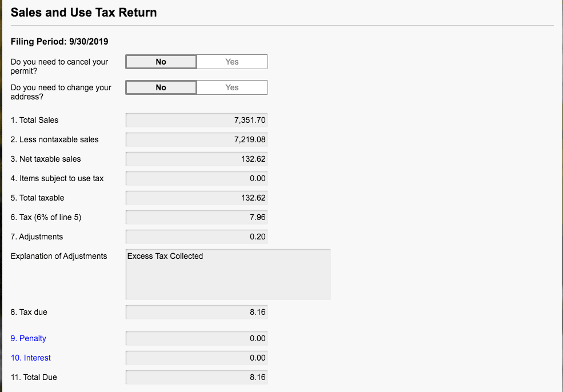The height and width of the screenshot is (392, 563).
Task: Click the Interest amount field
Action: (197, 358)
